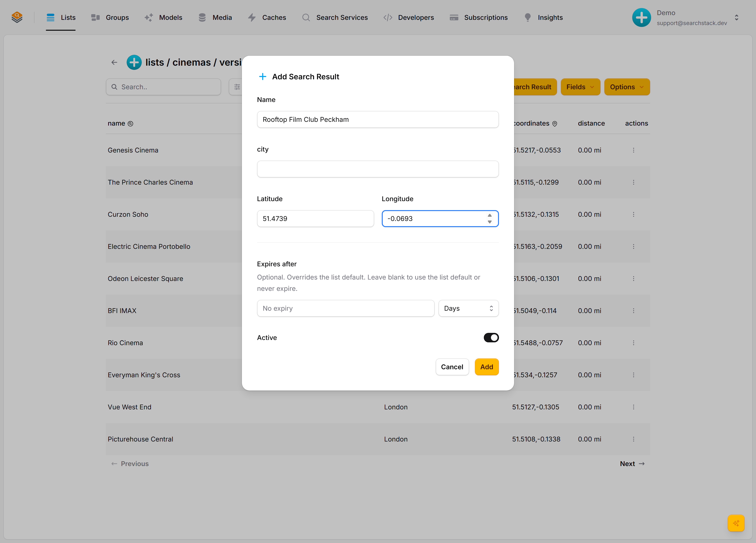This screenshot has height=543, width=756.
Task: Click the cinemas list plus logo
Action: [134, 62]
